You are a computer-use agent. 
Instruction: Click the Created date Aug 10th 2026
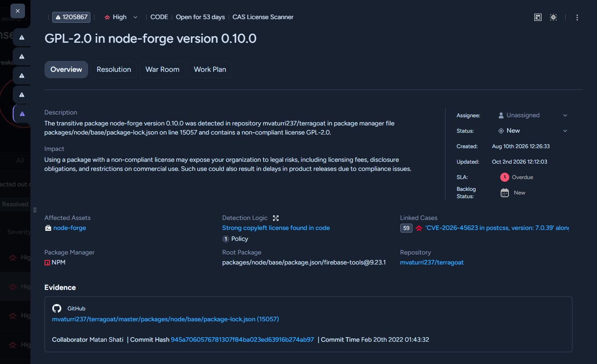[x=521, y=146]
